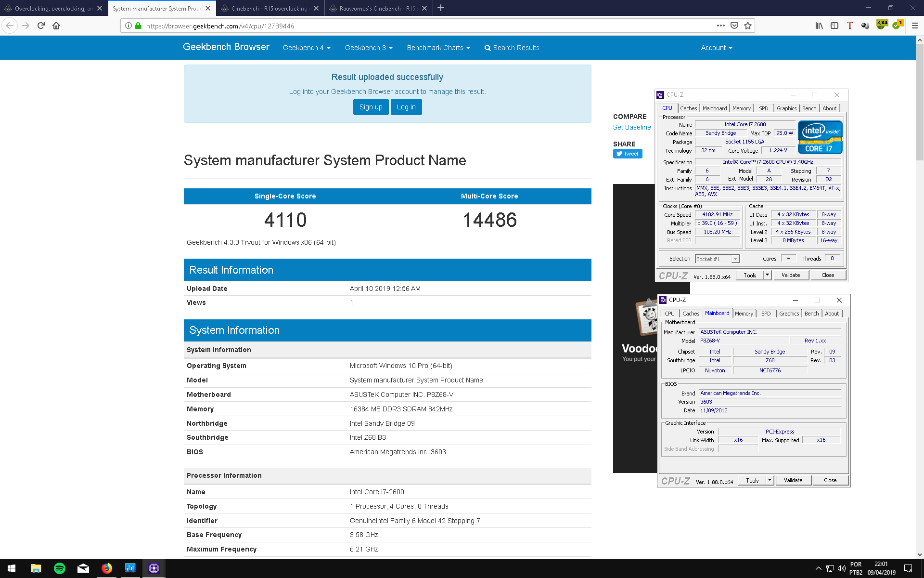Reload the page with the refresh icon
This screenshot has height=578, width=924.
pos(41,26)
